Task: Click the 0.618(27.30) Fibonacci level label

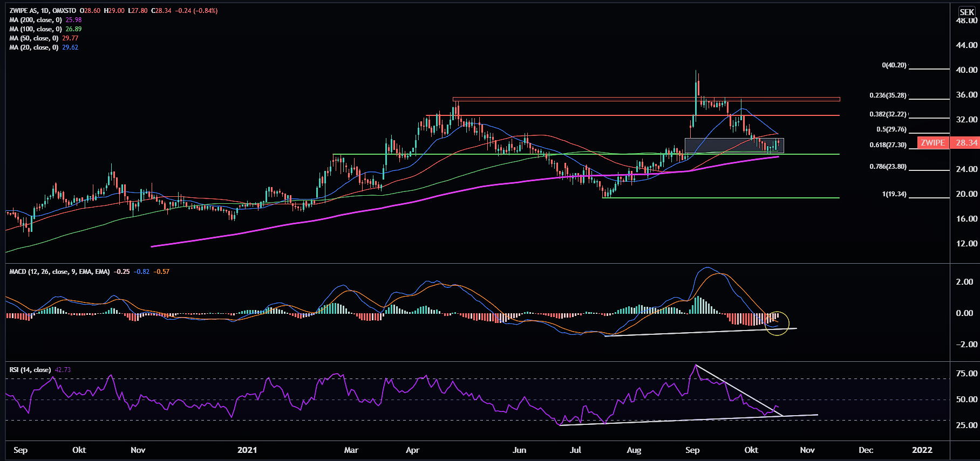Action: pyautogui.click(x=888, y=145)
